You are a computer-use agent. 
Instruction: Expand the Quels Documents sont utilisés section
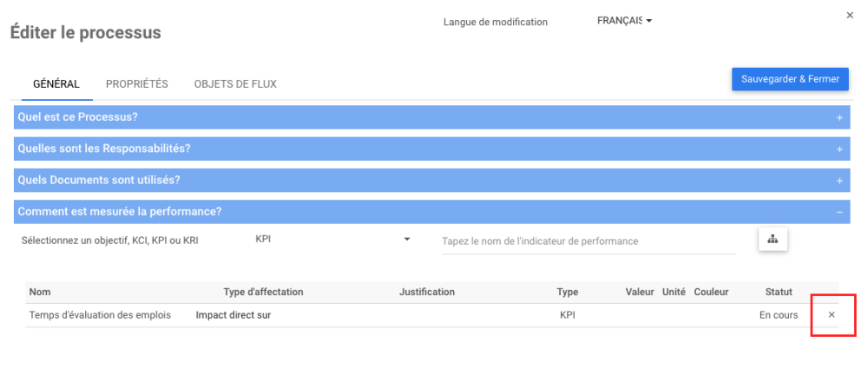click(839, 181)
